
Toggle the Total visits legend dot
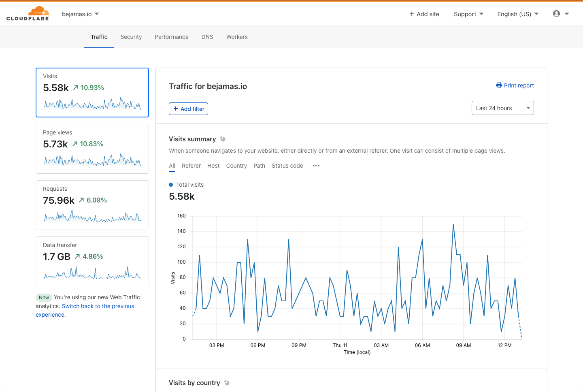pos(171,185)
